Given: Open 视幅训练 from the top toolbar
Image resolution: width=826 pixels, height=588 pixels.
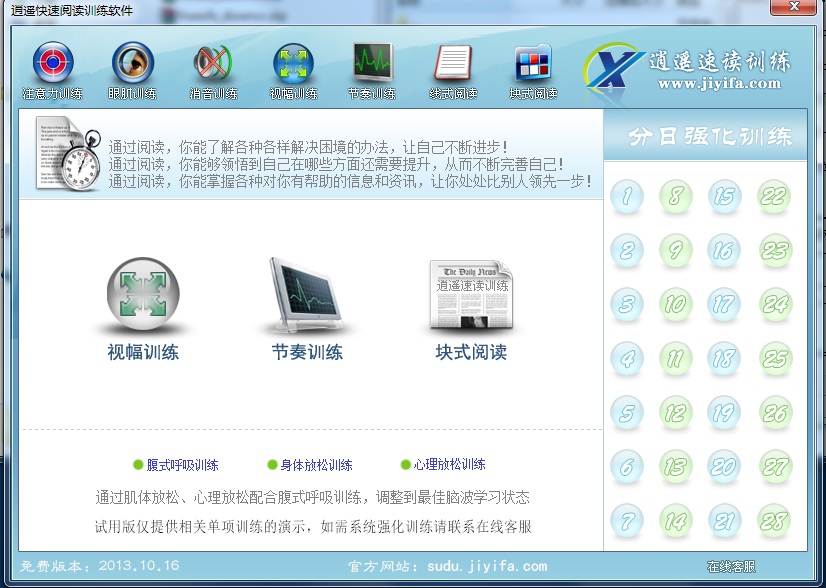Looking at the screenshot, I should click(x=292, y=68).
